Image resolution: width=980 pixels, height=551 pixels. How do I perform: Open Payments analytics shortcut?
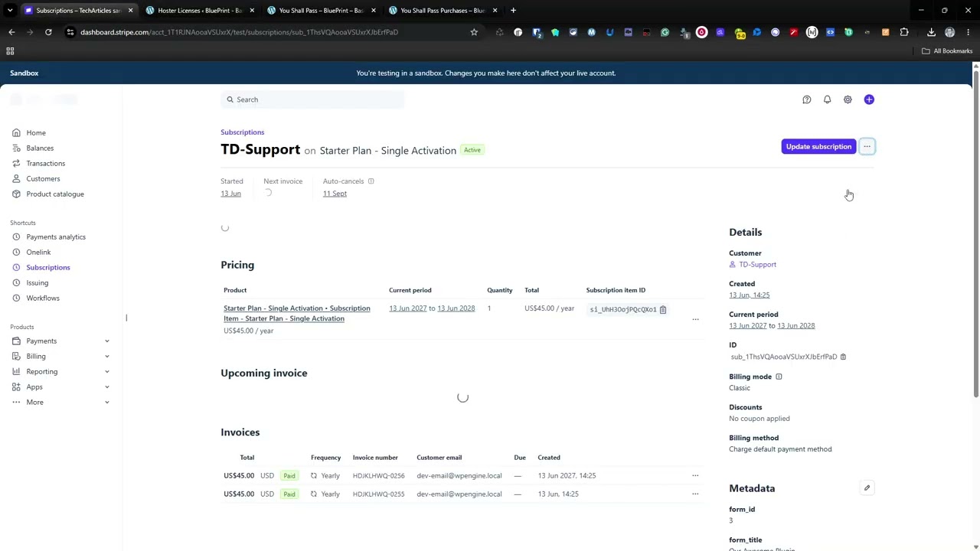click(x=56, y=236)
